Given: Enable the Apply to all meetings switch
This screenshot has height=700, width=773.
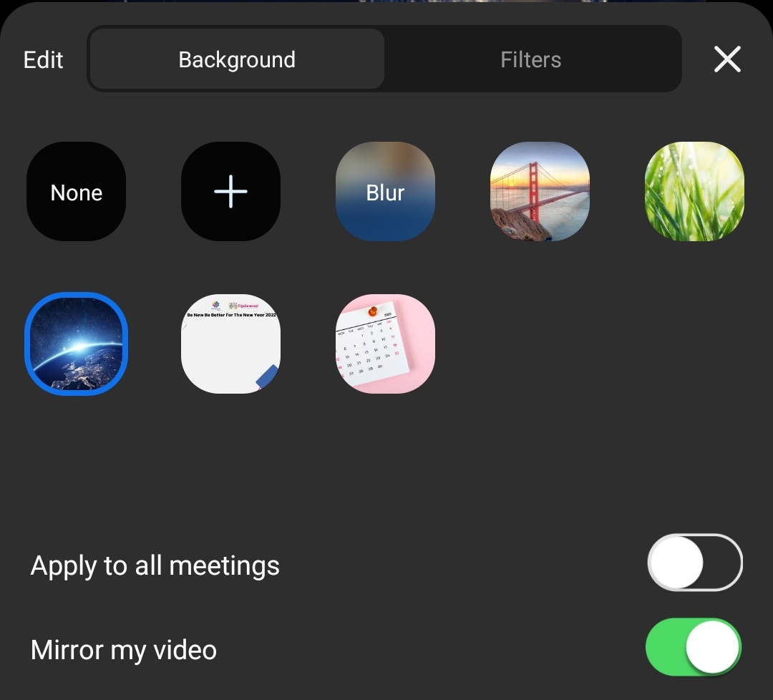Looking at the screenshot, I should 694,563.
